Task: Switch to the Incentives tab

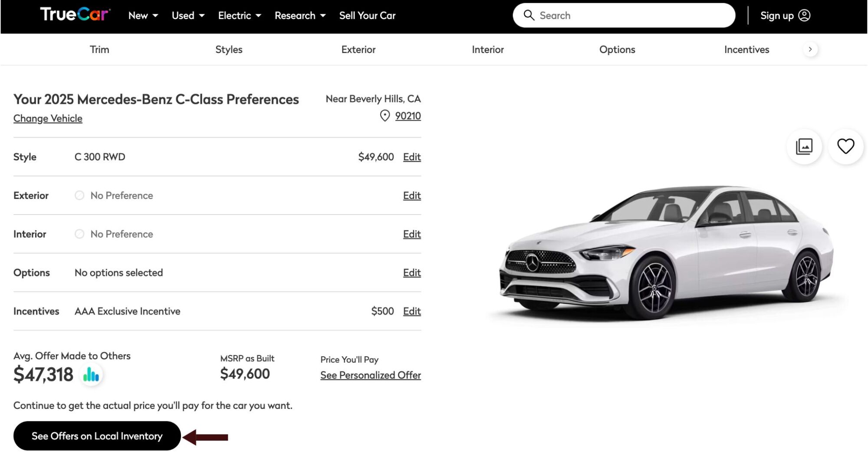Action: coord(746,50)
